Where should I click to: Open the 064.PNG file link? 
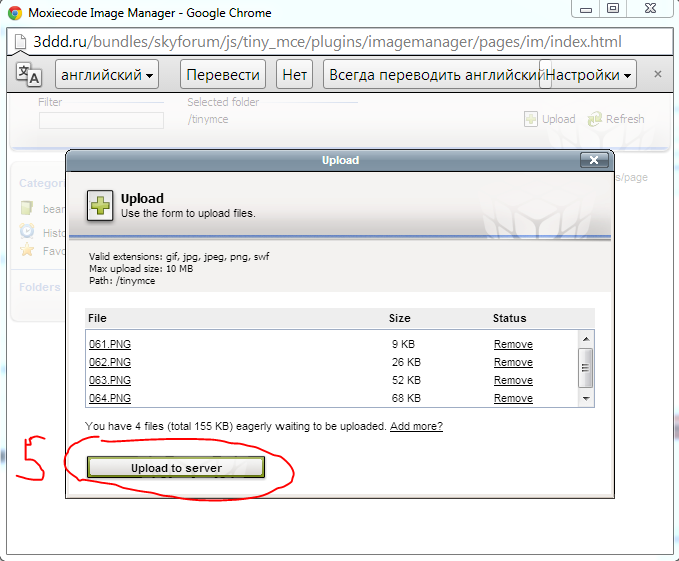pos(110,398)
